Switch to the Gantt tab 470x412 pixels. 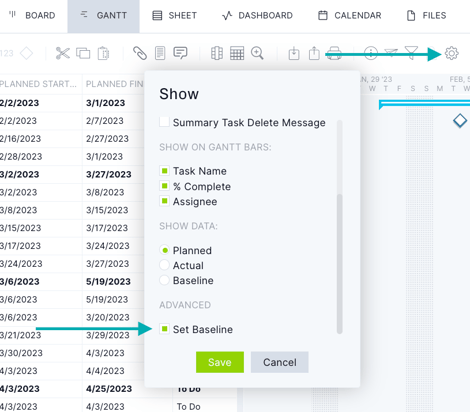tap(103, 15)
